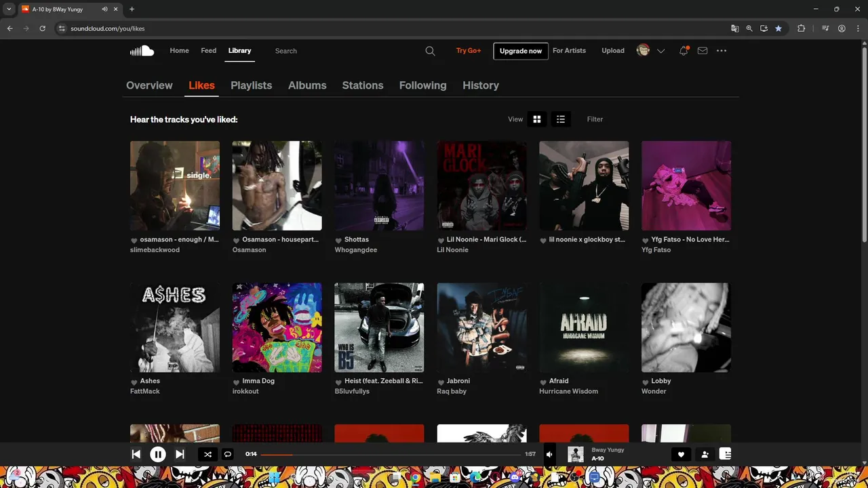
Task: Open the Chrome tab search dropdown
Action: coord(9,9)
